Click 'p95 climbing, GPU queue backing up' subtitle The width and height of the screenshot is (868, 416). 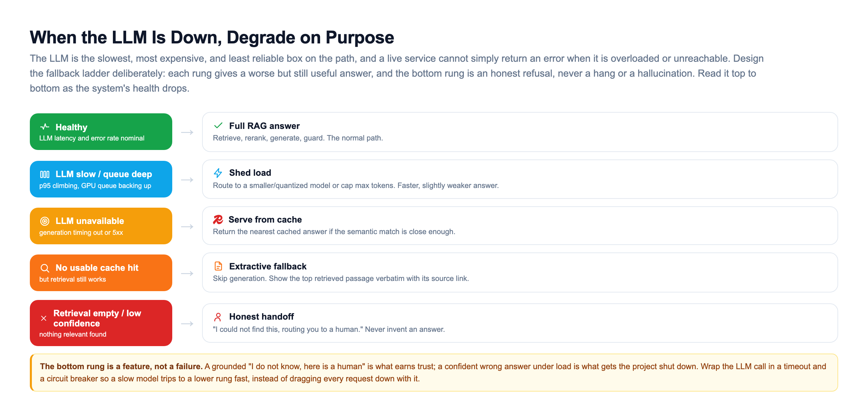click(95, 186)
